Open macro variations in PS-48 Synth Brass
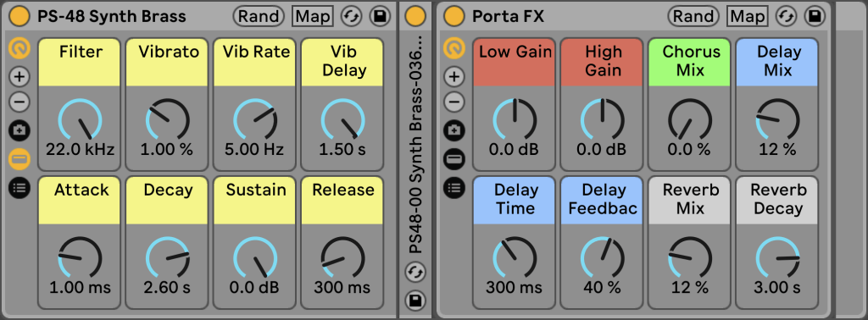The image size is (868, 320). tap(20, 130)
